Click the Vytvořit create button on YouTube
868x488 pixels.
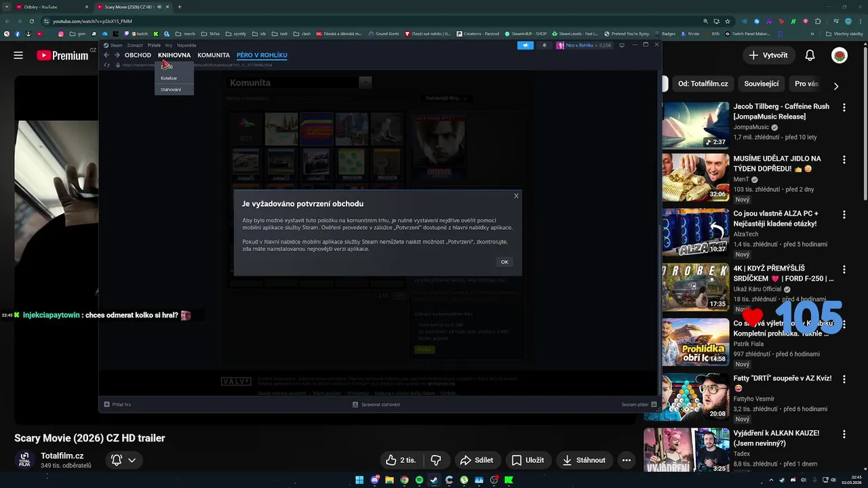coord(768,55)
